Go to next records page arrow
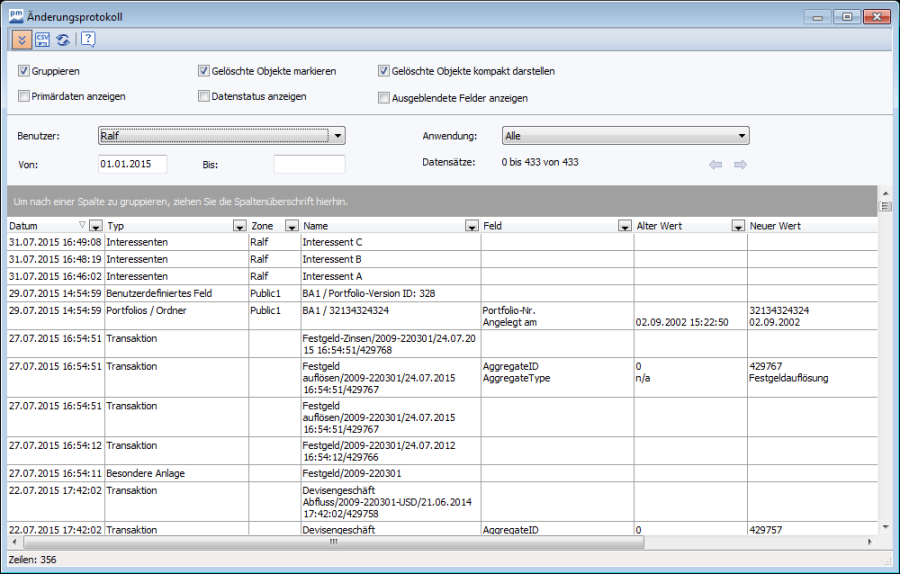The height and width of the screenshot is (574, 900). 741,164
